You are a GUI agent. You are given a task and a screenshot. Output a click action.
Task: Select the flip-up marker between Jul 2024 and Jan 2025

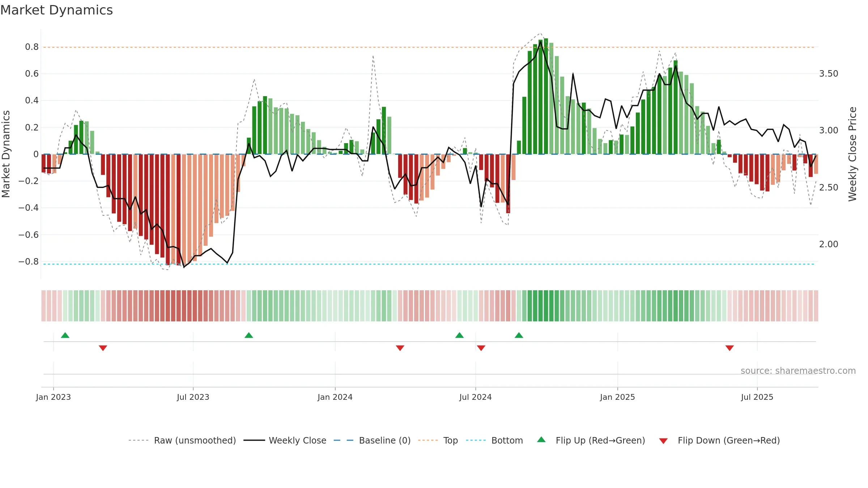pos(519,335)
